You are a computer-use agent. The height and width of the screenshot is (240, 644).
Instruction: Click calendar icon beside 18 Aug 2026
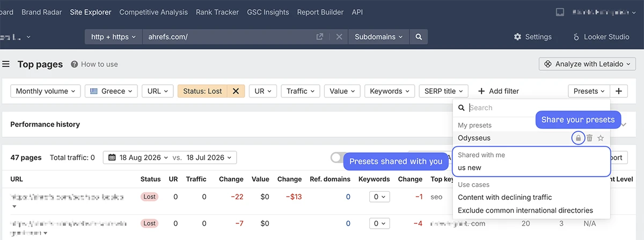(112, 157)
